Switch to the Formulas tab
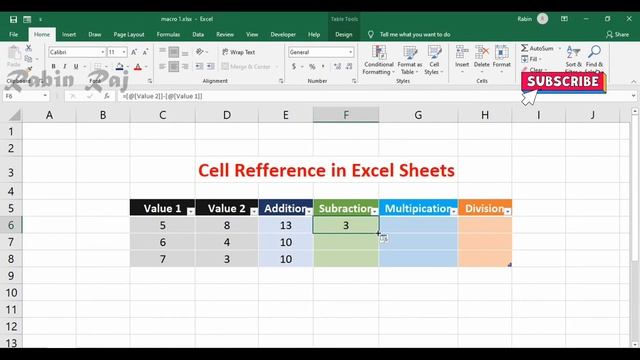This screenshot has width=640, height=360. point(168,35)
